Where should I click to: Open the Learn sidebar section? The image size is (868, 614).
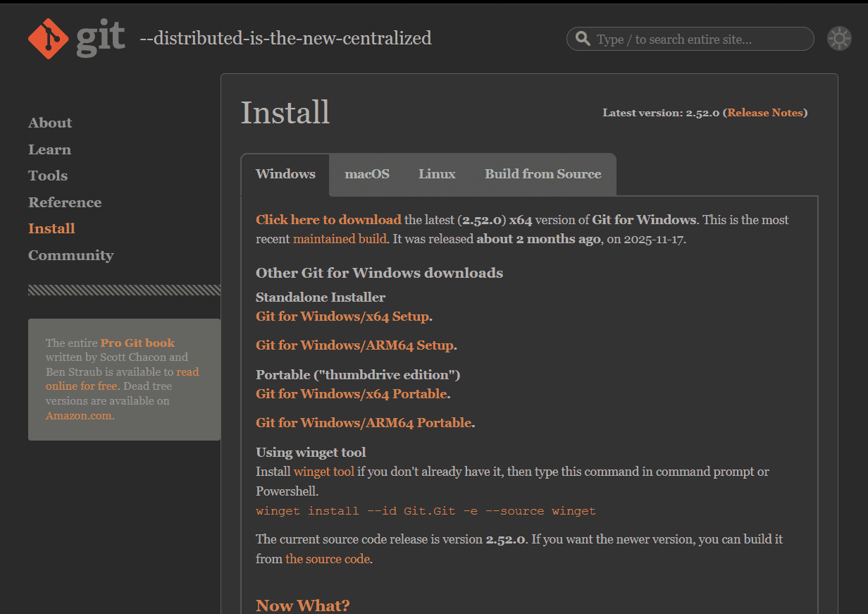(x=49, y=149)
